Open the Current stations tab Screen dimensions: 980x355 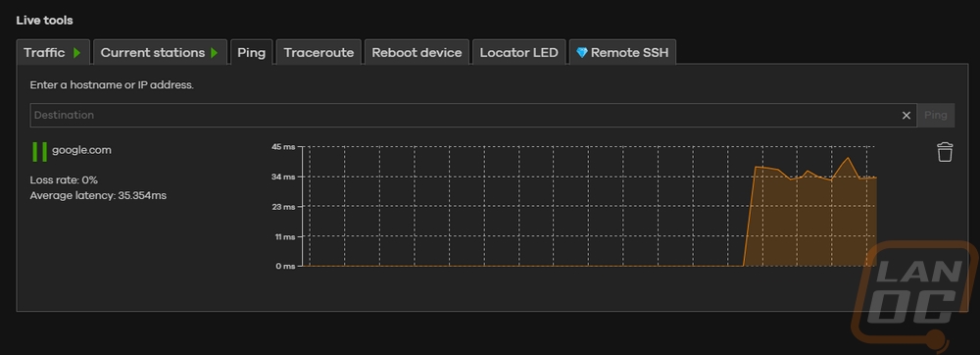tap(160, 53)
